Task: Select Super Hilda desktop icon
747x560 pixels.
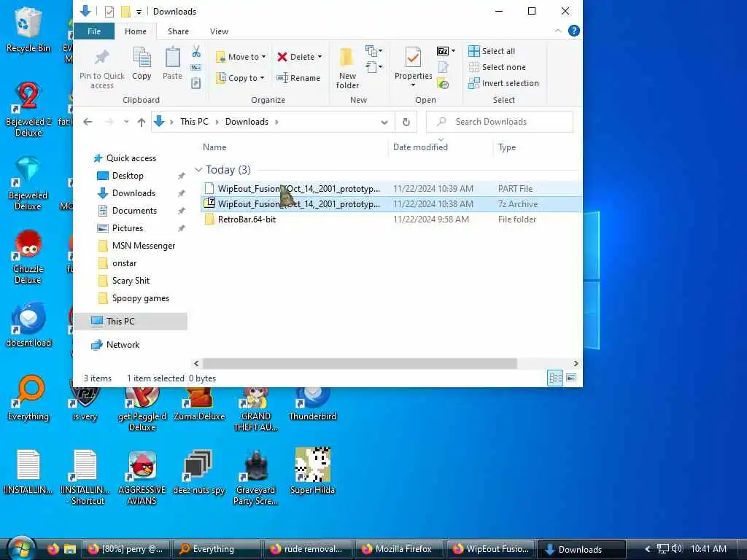Action: pyautogui.click(x=312, y=471)
